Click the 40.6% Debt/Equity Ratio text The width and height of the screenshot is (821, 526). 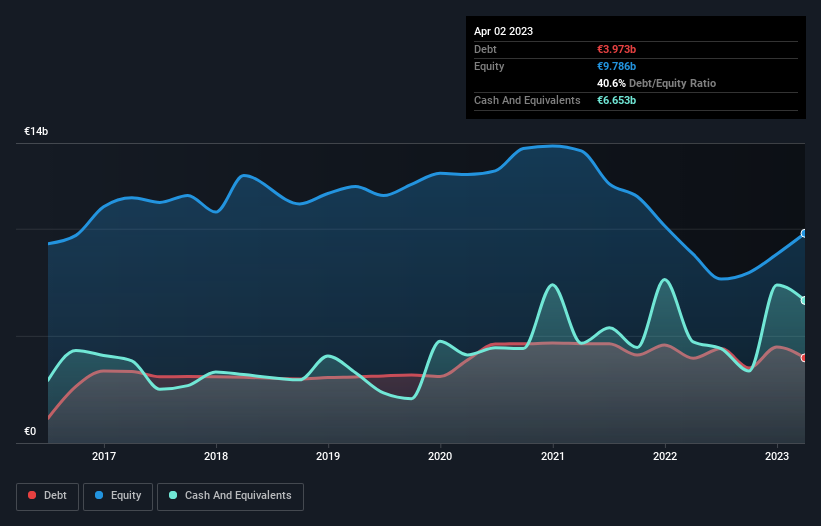(x=657, y=83)
